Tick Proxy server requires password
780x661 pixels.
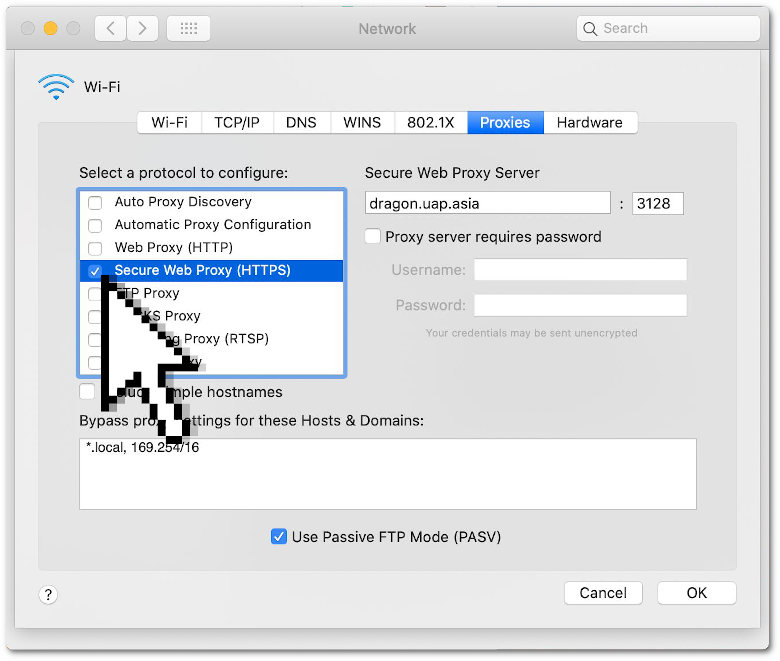click(373, 236)
